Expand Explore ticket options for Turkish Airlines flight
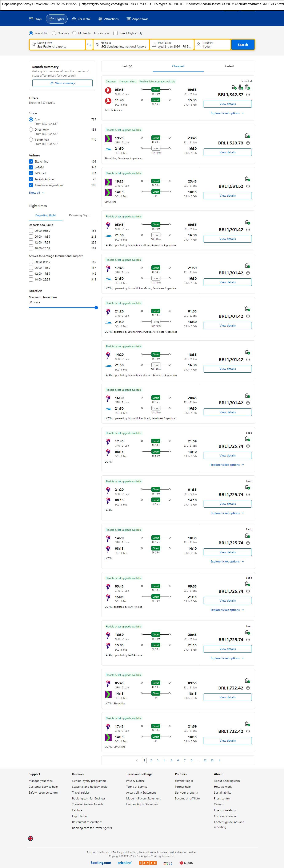Screen dimensions: 284x868 (x=227, y=113)
